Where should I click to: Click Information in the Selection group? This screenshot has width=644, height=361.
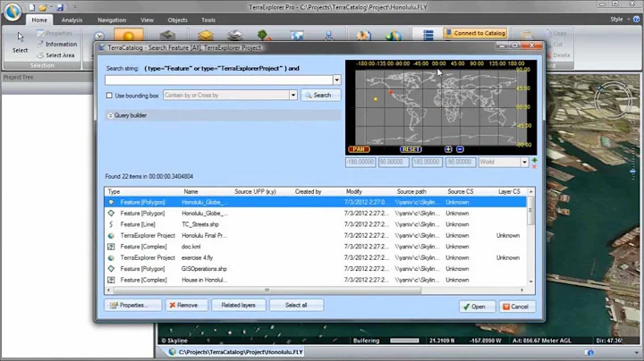[57, 44]
